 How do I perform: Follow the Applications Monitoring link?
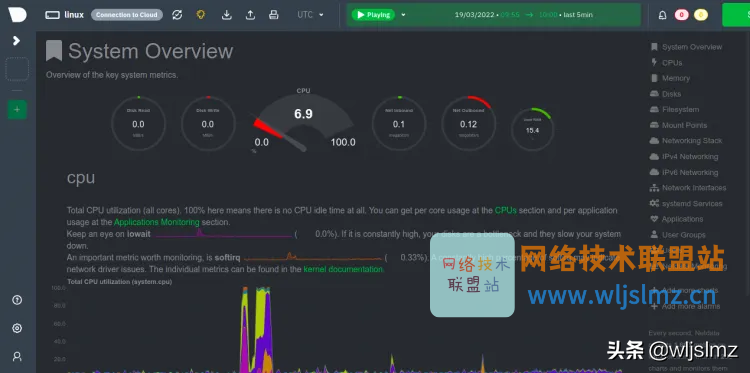point(156,222)
